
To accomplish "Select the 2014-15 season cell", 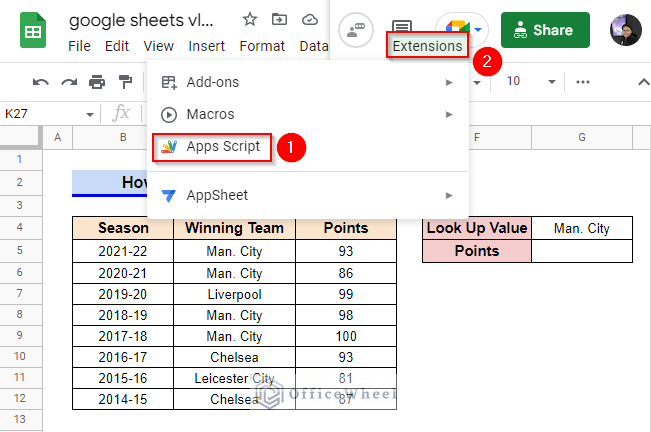I will (x=123, y=399).
